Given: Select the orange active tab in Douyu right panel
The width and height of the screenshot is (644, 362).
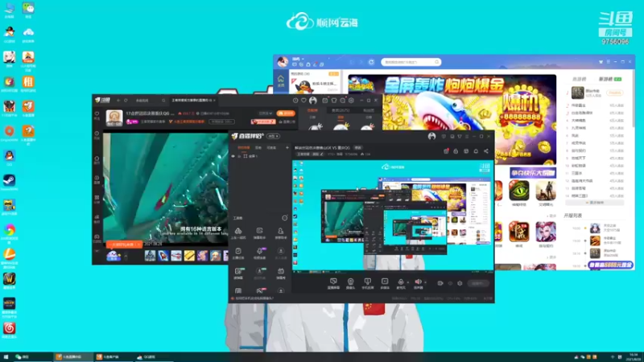Looking at the screenshot, I should coord(312,110).
